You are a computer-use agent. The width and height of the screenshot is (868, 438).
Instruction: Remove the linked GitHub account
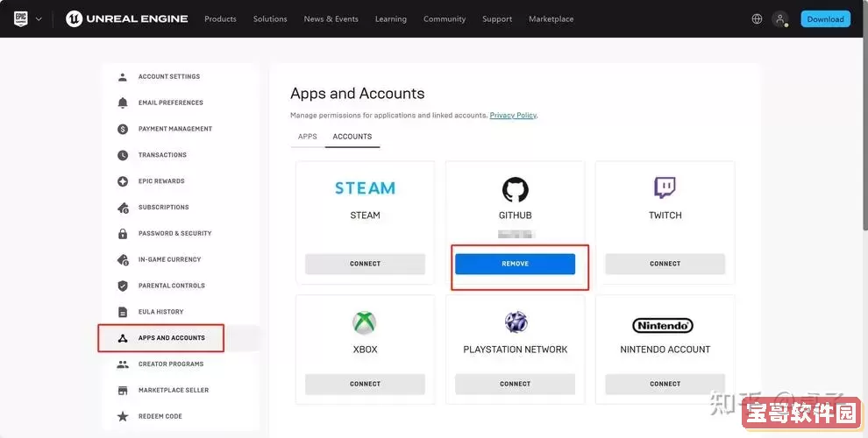click(515, 264)
